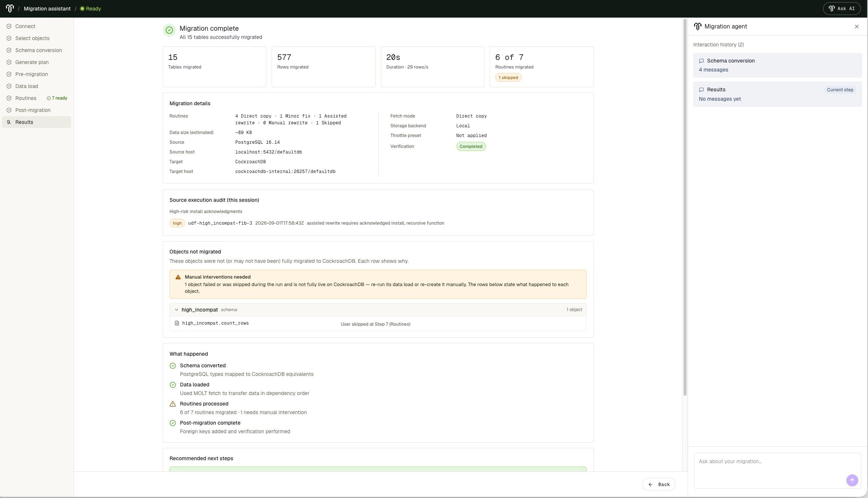
Task: Click the main content vertical scrollbar
Action: coord(685,207)
